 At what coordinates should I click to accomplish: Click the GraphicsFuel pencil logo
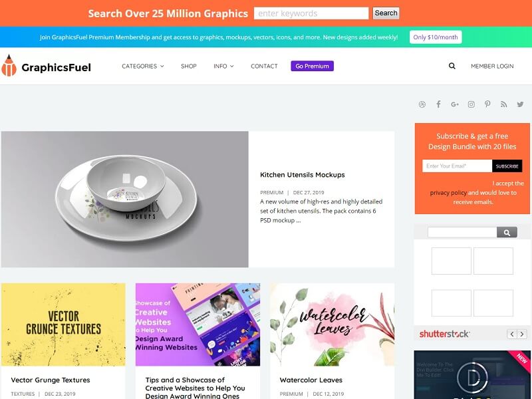pos(9,65)
